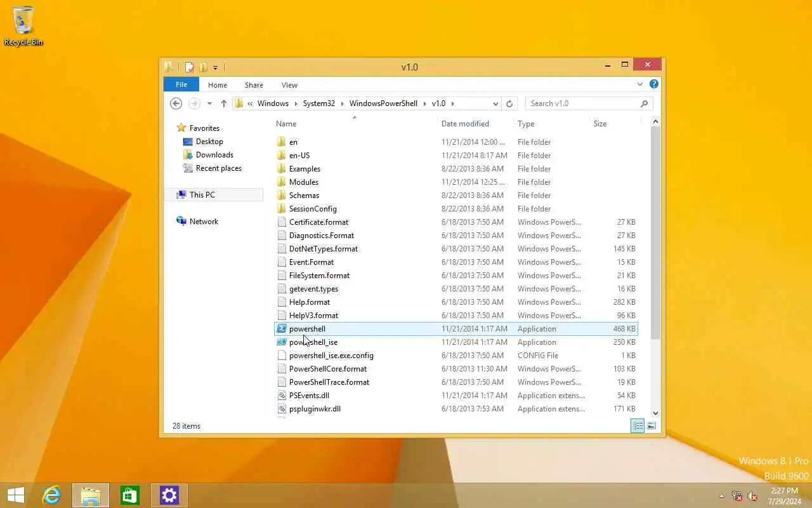The image size is (812, 508).
Task: Click the System32 breadcrumb in address bar
Action: pyautogui.click(x=318, y=104)
